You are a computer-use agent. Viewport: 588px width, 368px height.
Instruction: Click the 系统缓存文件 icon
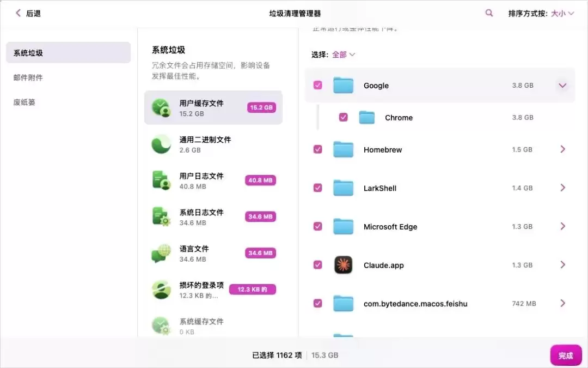tap(161, 325)
